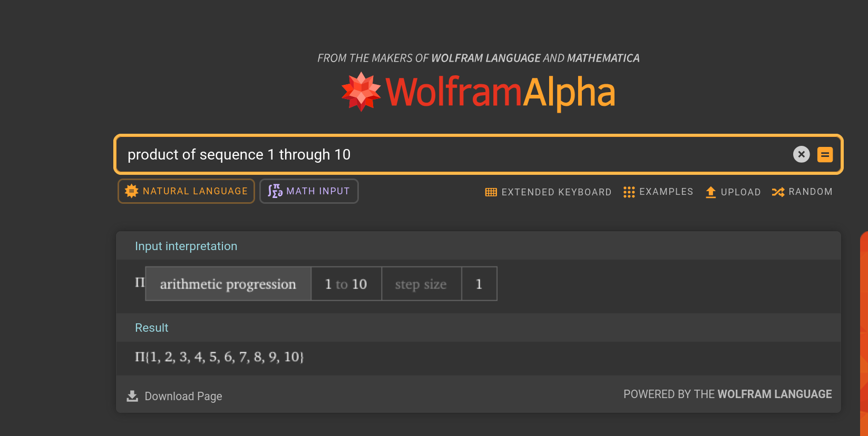Click the red WolframAlpha star icon
Viewport: 868px width, 436px height.
(x=361, y=92)
